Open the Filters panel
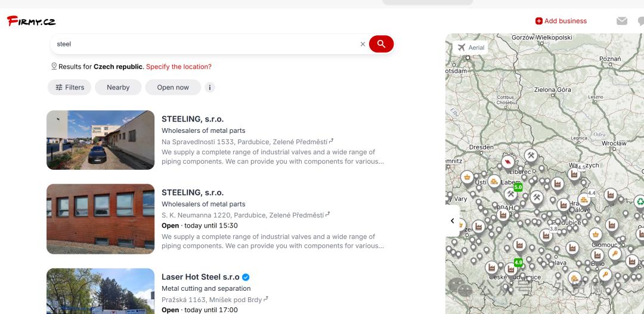The height and width of the screenshot is (314, 644). tap(69, 88)
